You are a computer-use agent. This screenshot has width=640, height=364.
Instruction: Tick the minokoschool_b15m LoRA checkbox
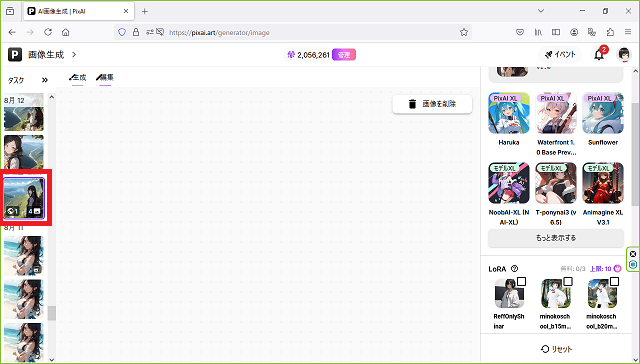(x=568, y=282)
